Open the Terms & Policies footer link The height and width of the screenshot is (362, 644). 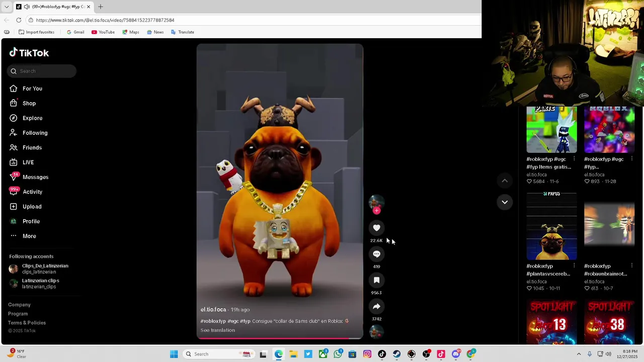tap(27, 323)
